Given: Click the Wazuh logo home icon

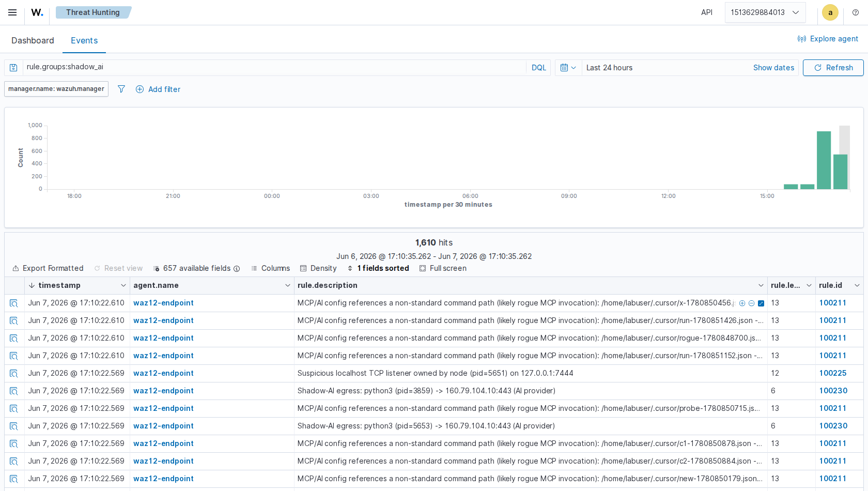Looking at the screenshot, I should (37, 12).
